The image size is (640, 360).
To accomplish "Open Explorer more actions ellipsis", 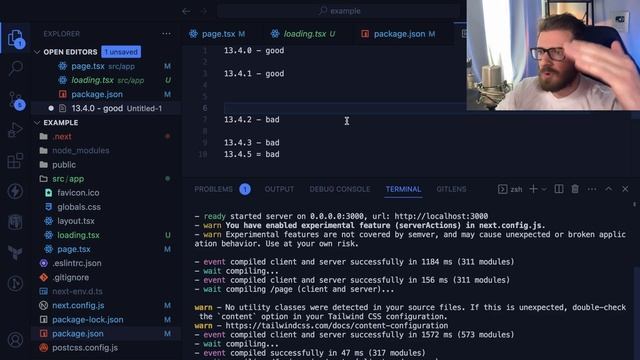I will point(166,34).
